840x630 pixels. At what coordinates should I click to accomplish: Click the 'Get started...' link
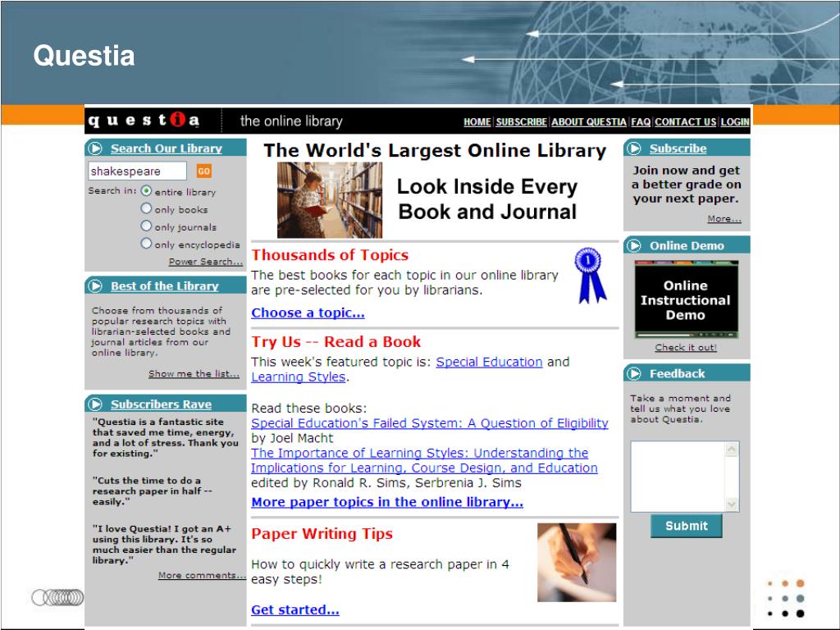295,609
